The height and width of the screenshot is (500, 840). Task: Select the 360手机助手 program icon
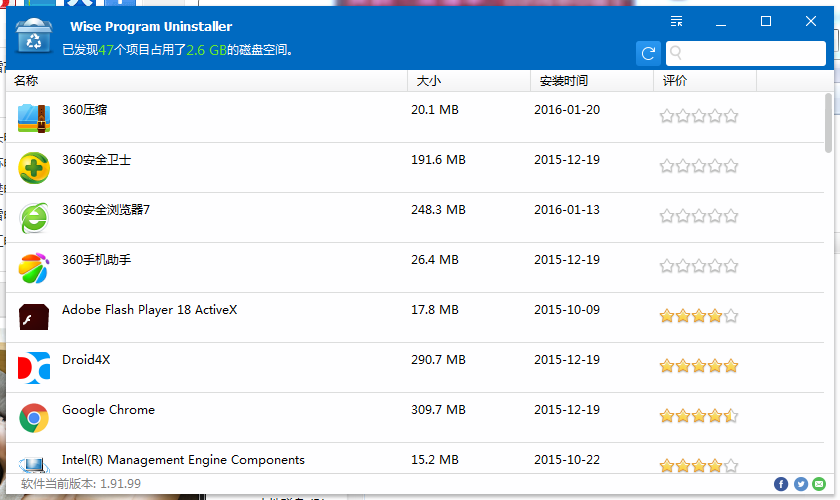(x=34, y=267)
